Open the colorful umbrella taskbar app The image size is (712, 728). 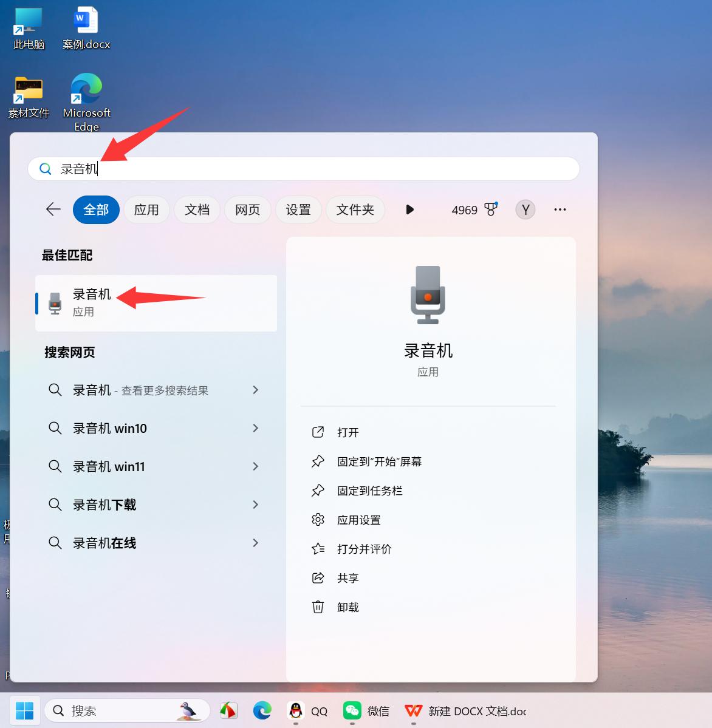(228, 710)
